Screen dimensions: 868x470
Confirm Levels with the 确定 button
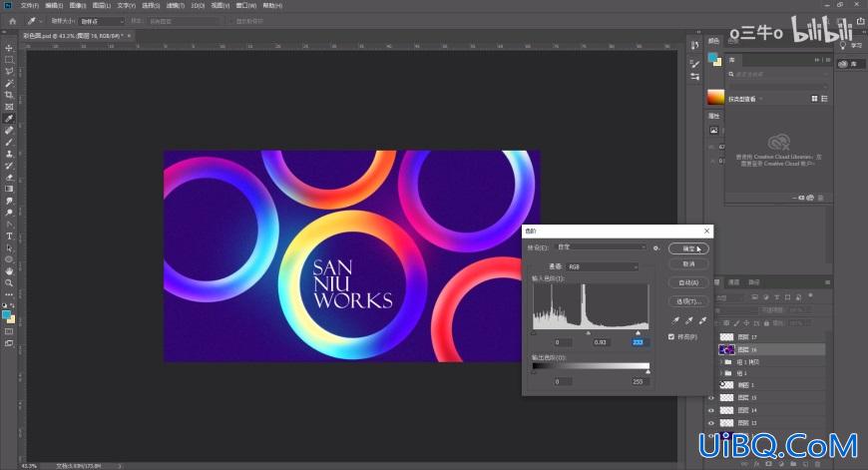coord(688,248)
